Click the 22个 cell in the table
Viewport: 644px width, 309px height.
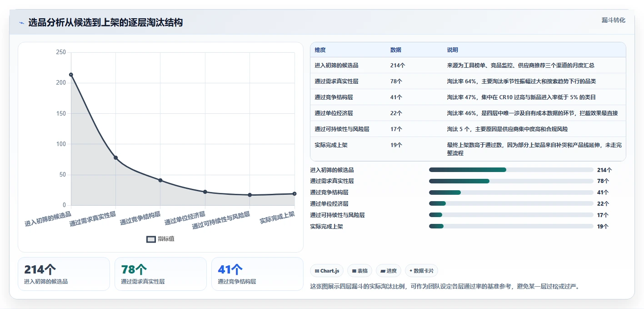414,113
